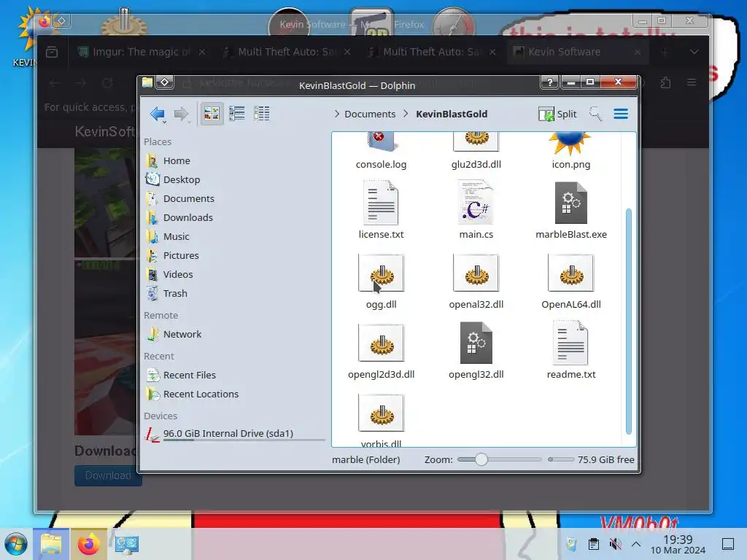Open new tab in Firefox

(x=665, y=52)
